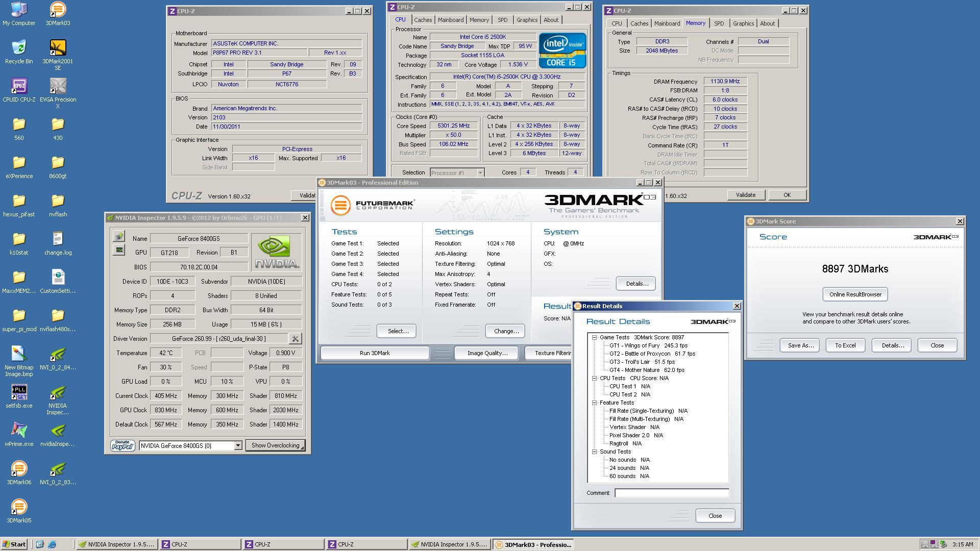Select GT4 - Mother Nature result
The image size is (980, 551).
click(647, 370)
